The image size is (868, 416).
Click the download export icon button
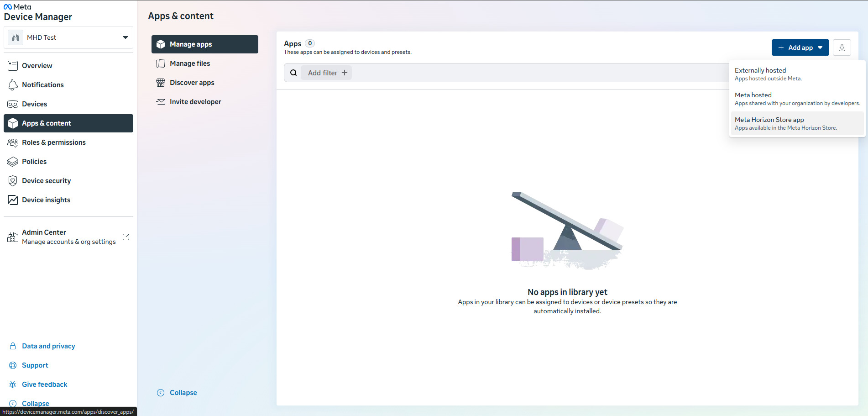pos(842,47)
